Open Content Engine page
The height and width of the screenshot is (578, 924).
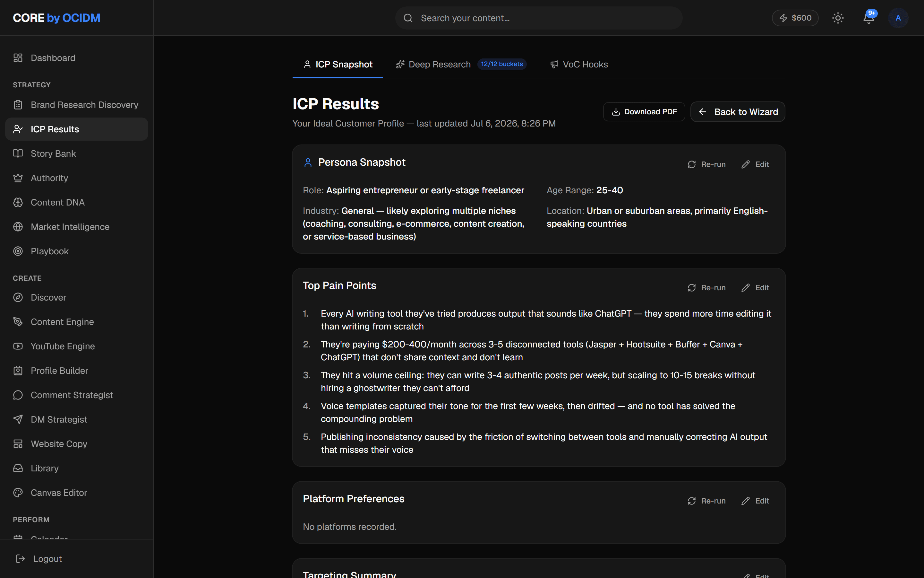pos(76,322)
